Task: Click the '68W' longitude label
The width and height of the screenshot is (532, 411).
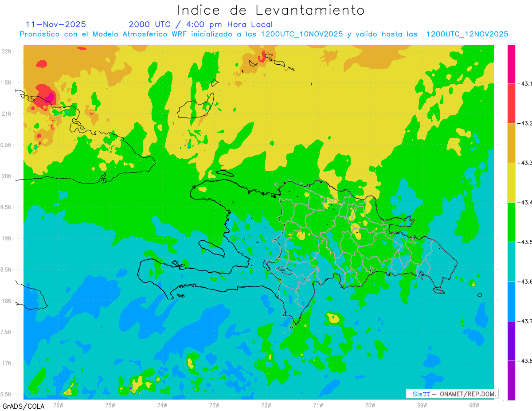Action: click(x=473, y=405)
